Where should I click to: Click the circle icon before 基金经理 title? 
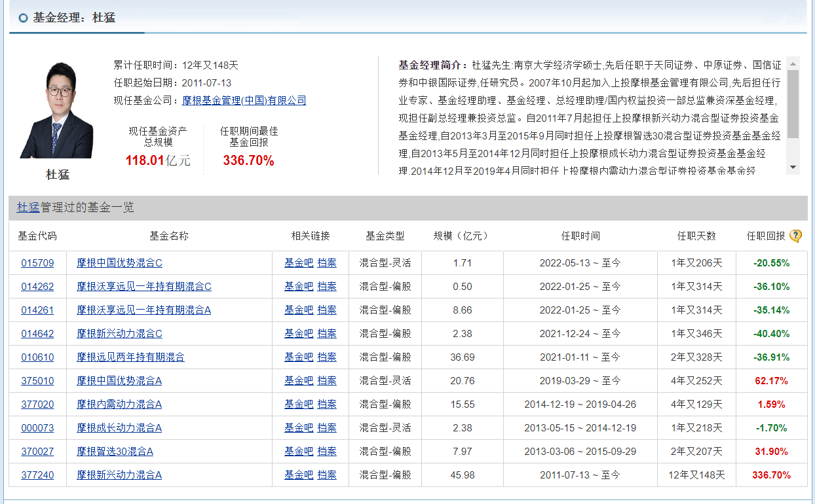pos(23,18)
